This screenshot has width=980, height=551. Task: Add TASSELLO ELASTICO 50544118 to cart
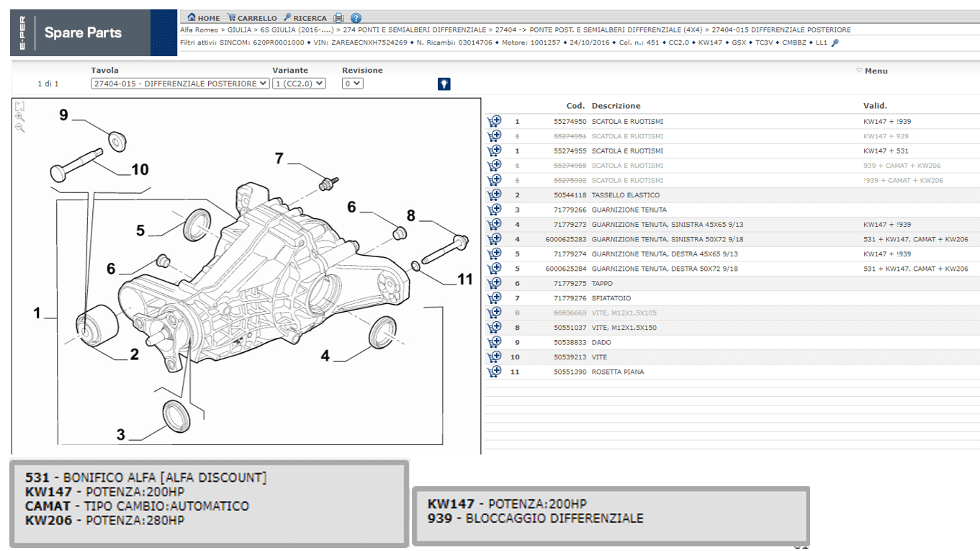[494, 195]
